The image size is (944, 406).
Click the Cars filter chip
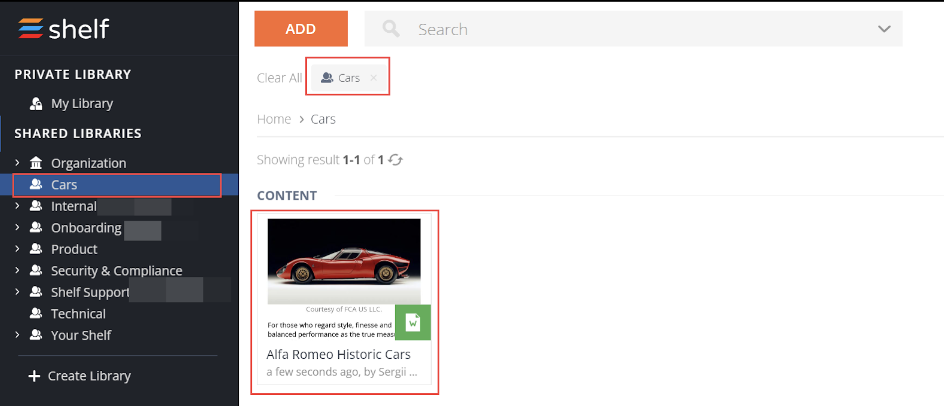[349, 78]
